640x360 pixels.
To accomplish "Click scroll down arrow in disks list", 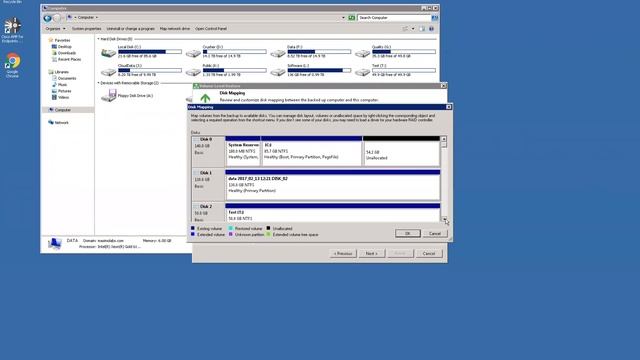I will pyautogui.click(x=444, y=219).
